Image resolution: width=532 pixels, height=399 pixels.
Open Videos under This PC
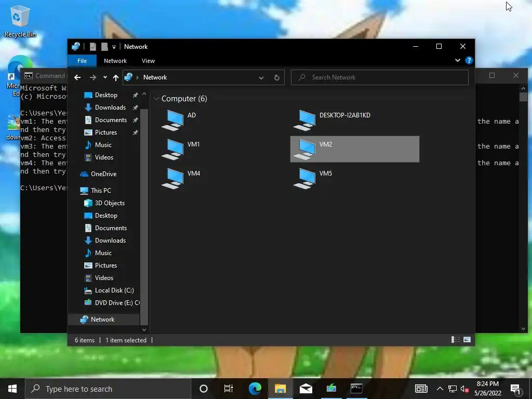pos(104,278)
